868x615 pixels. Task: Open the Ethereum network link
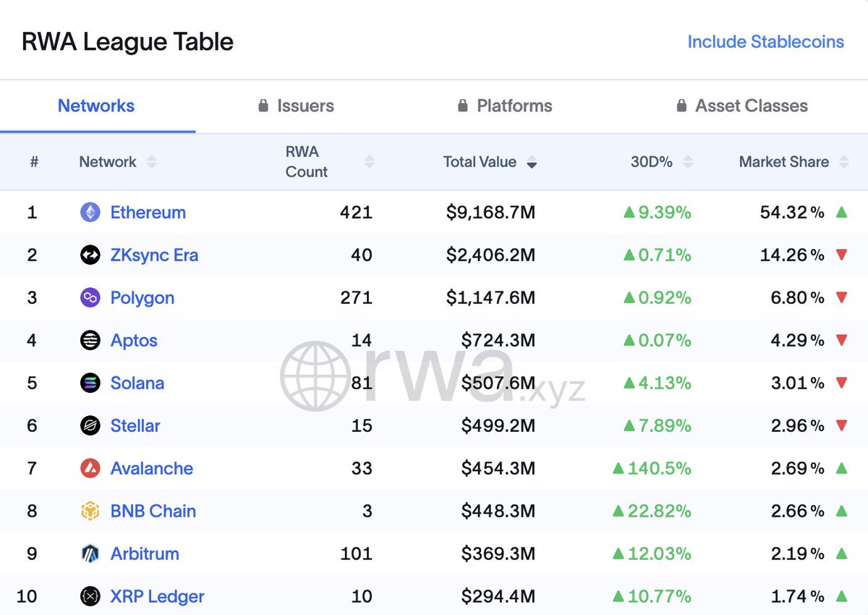pyautogui.click(x=148, y=212)
